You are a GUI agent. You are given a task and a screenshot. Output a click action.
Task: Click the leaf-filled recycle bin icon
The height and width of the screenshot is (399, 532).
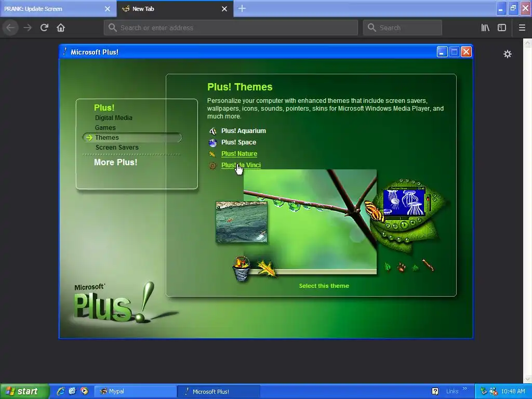click(x=242, y=269)
